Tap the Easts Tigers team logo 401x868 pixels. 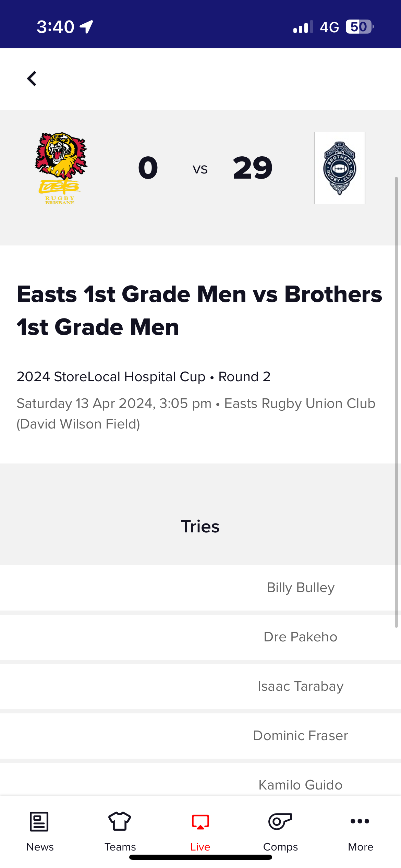[x=61, y=168]
